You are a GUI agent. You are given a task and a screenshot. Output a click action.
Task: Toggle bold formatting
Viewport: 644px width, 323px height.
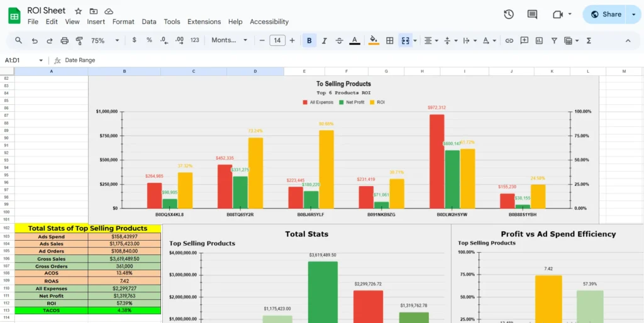309,40
